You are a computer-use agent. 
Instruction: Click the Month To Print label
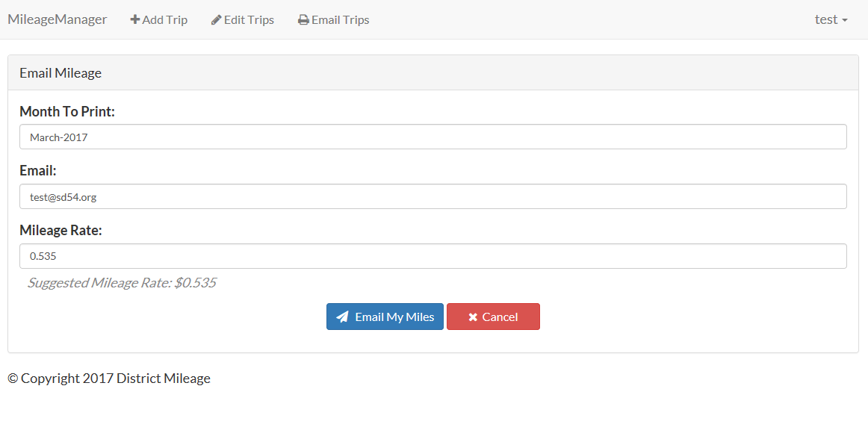point(67,111)
